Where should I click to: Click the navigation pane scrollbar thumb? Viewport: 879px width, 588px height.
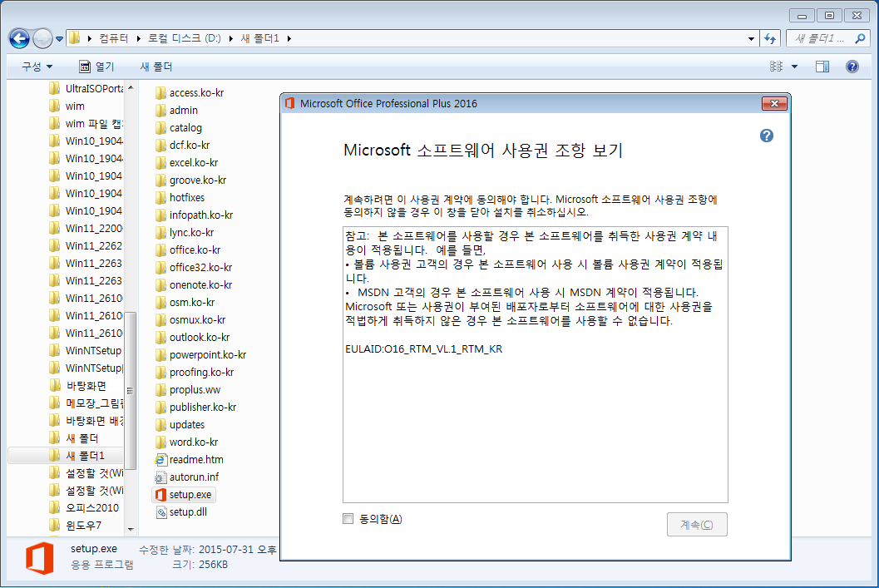[x=130, y=391]
